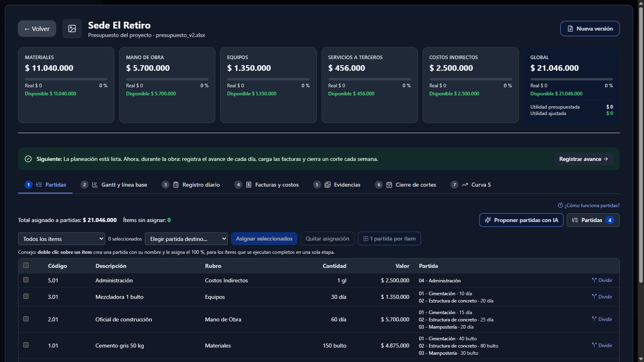Screen dimensions: 644x362
Task: Check the box for item 3.01 Mezcladora
Action: [x=26, y=296]
